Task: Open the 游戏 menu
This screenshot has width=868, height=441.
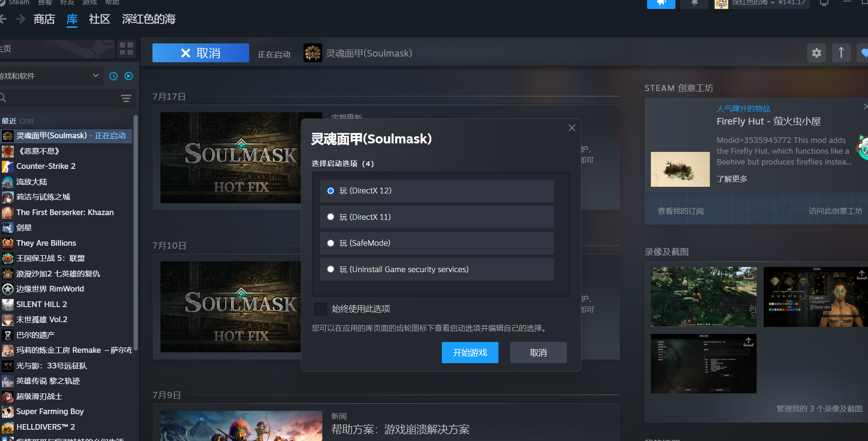Action: pyautogui.click(x=90, y=2)
